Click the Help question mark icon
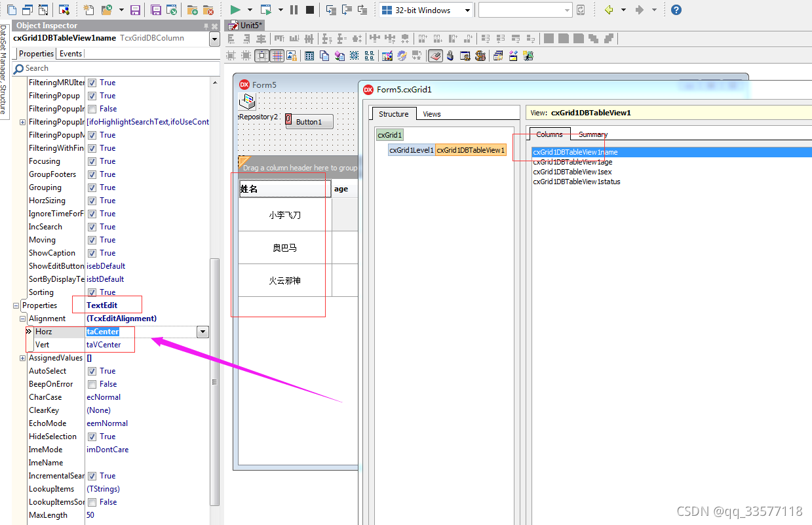Viewport: 812px width, 525px height. (x=676, y=9)
